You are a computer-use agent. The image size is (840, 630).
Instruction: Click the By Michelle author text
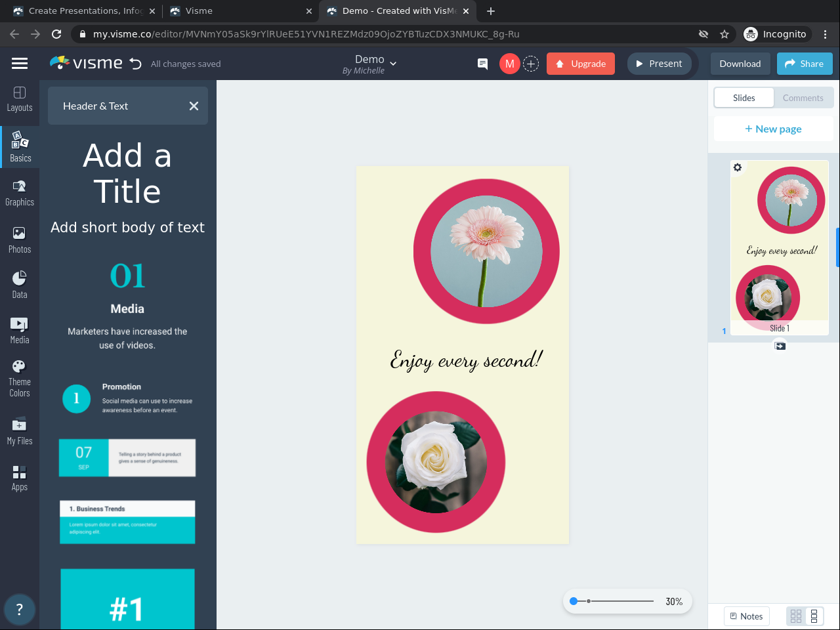point(364,71)
